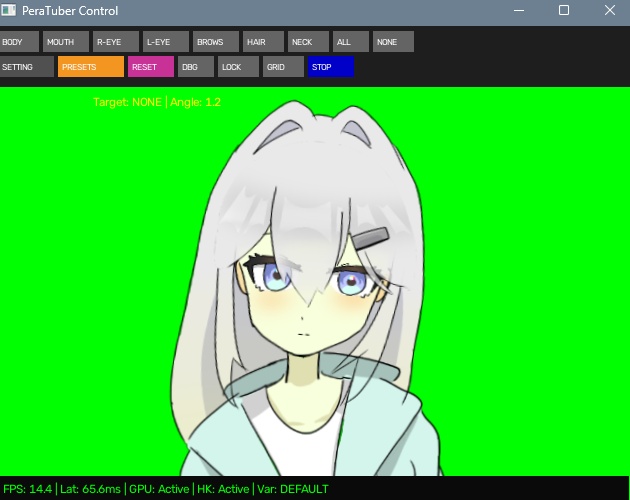Click the ALL target button
This screenshot has width=630, height=500.
[x=351, y=42]
